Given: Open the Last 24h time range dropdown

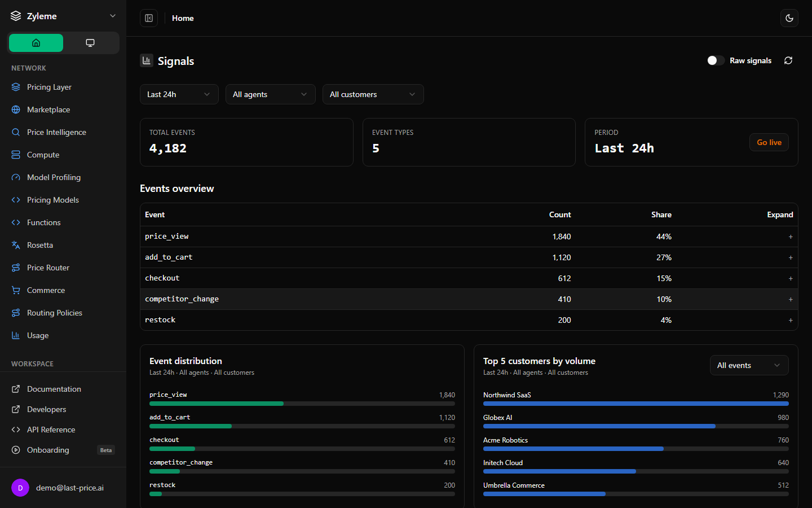Looking at the screenshot, I should [179, 94].
